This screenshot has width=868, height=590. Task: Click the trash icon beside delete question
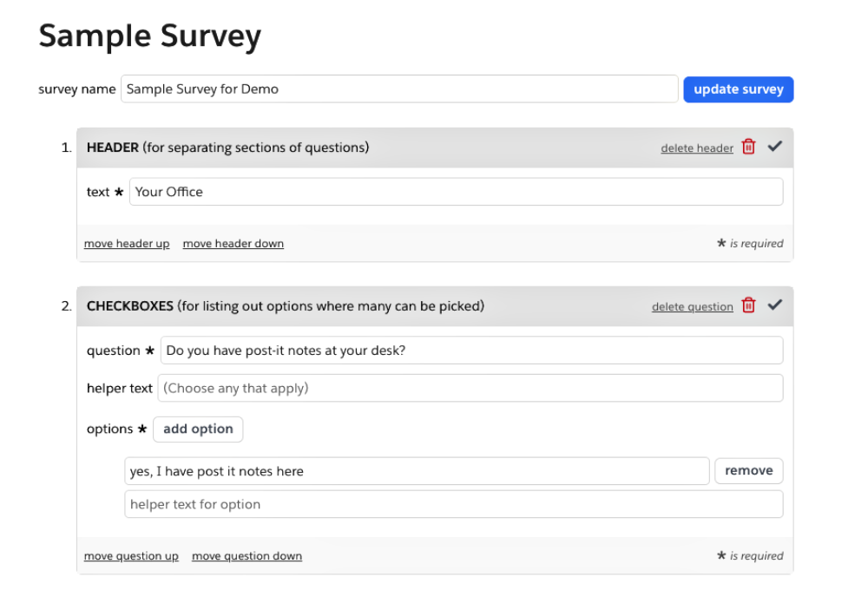tap(748, 306)
